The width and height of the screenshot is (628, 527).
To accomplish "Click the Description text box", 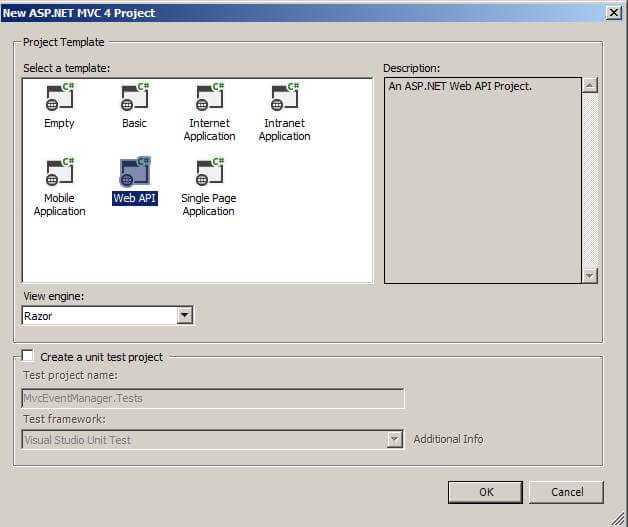I will pyautogui.click(x=483, y=180).
